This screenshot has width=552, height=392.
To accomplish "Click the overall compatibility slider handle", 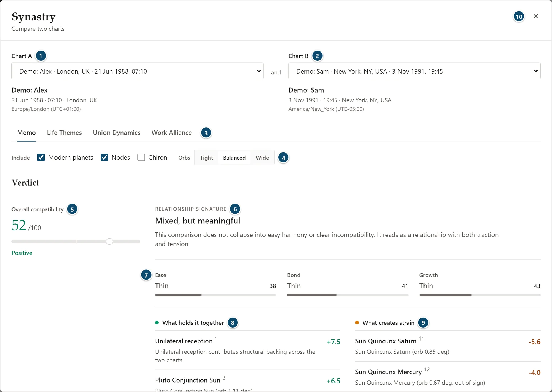I will click(x=109, y=242).
